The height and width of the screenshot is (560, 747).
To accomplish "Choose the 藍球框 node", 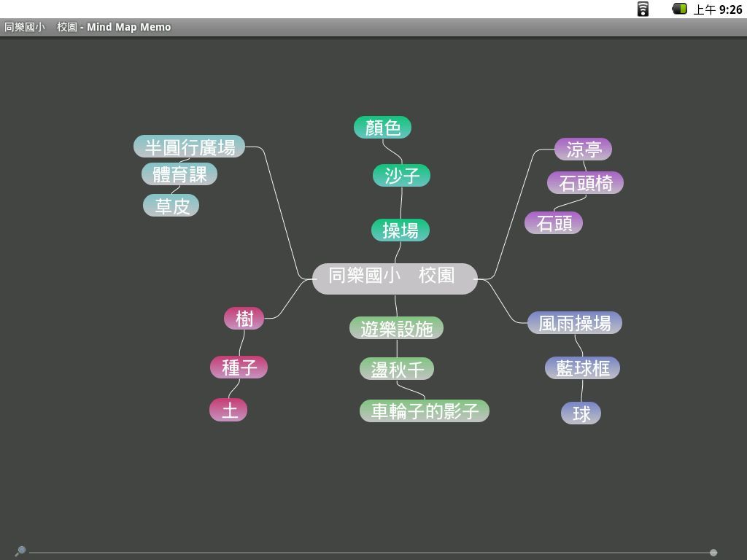I will point(582,368).
